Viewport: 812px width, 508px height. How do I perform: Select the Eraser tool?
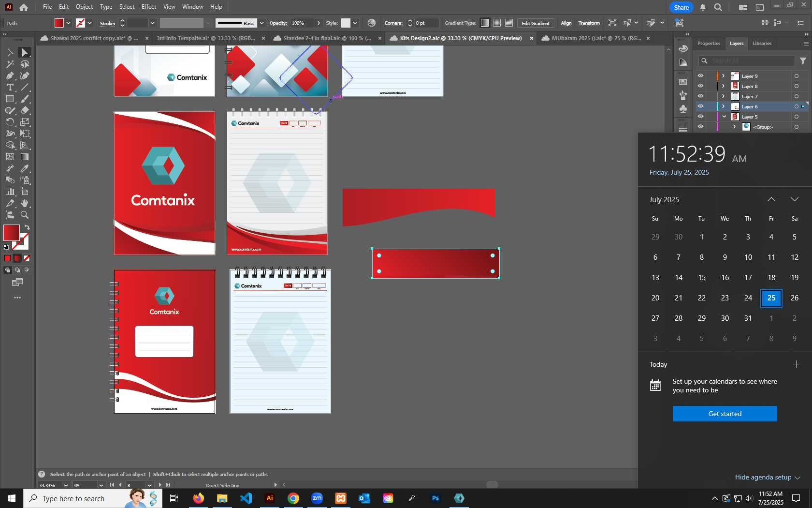pyautogui.click(x=25, y=110)
